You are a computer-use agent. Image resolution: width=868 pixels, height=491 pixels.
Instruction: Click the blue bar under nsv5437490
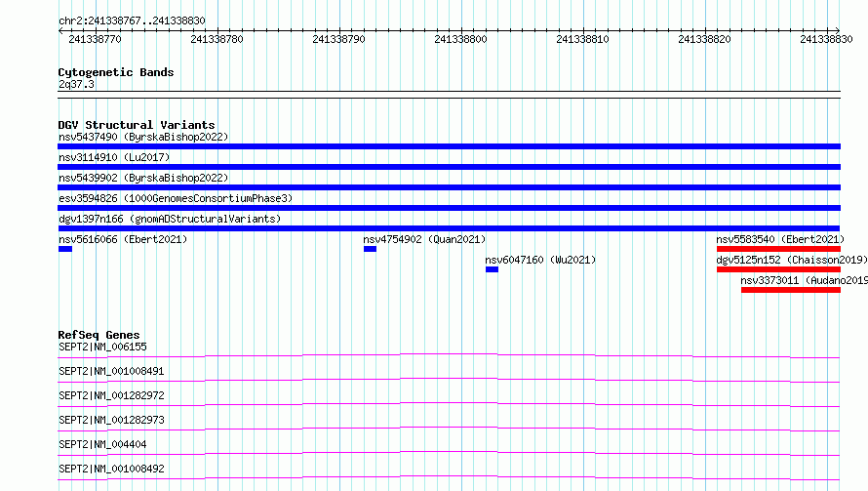click(449, 146)
